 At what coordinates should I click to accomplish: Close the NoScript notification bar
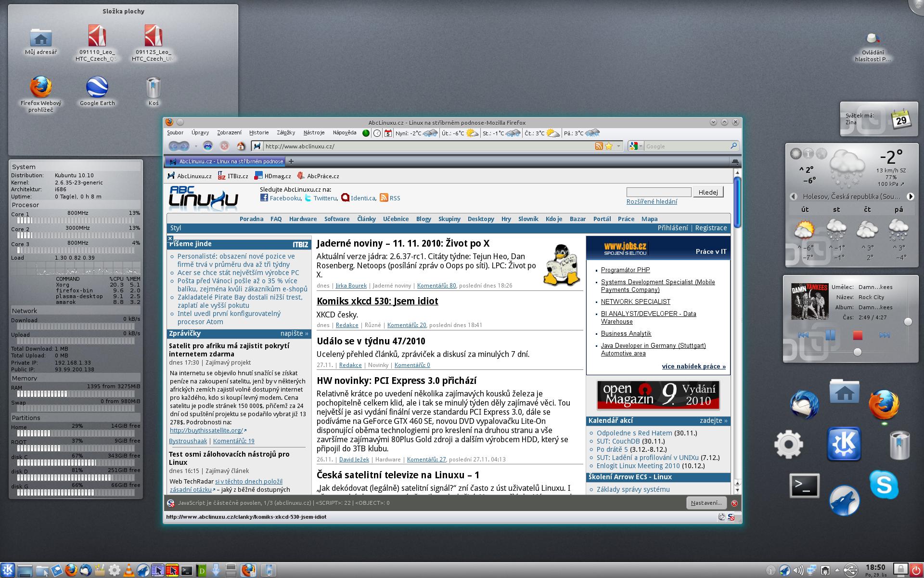tap(734, 503)
